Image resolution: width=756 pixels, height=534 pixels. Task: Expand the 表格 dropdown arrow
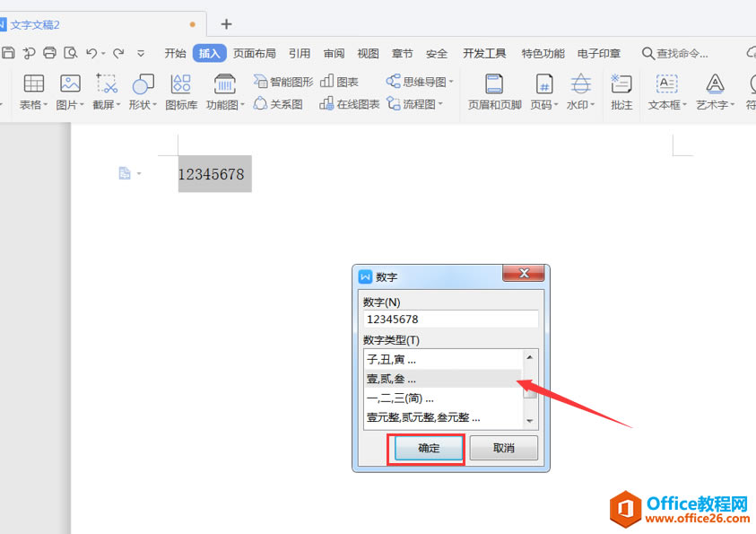[46, 104]
